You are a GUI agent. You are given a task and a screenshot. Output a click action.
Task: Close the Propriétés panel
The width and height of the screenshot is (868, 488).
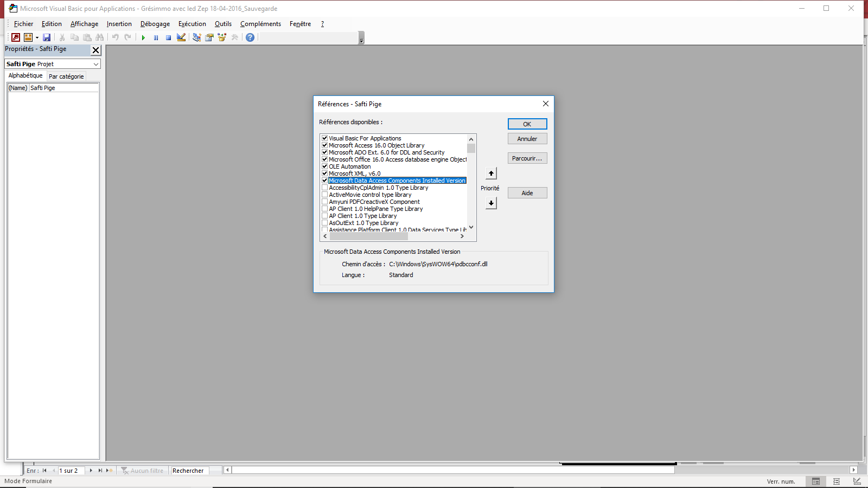(x=96, y=50)
